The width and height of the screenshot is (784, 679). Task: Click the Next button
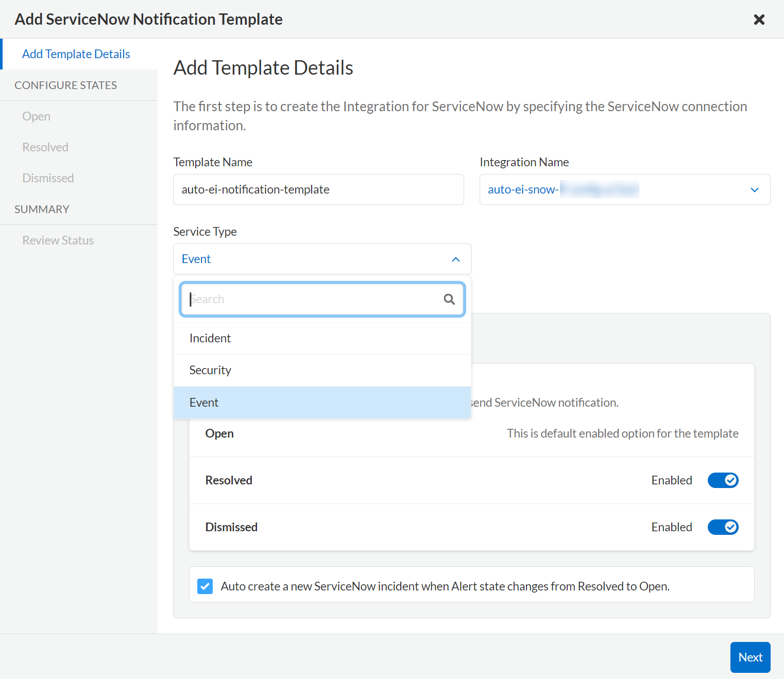(750, 657)
